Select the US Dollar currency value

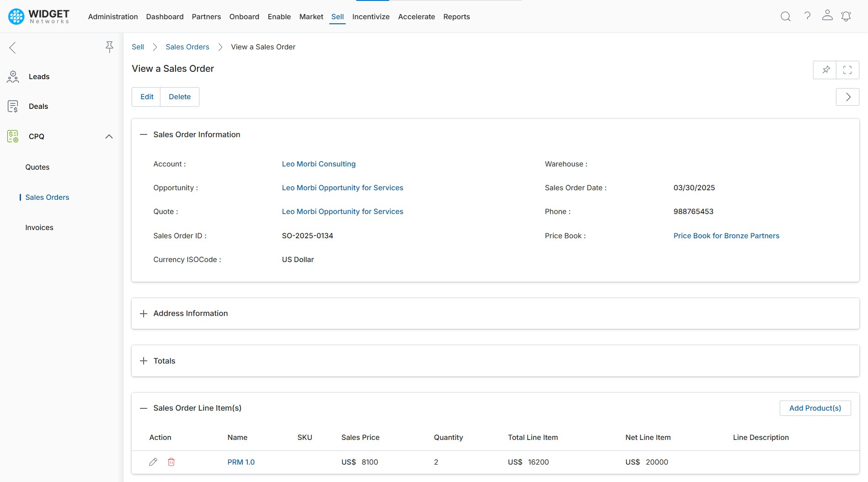coord(298,259)
